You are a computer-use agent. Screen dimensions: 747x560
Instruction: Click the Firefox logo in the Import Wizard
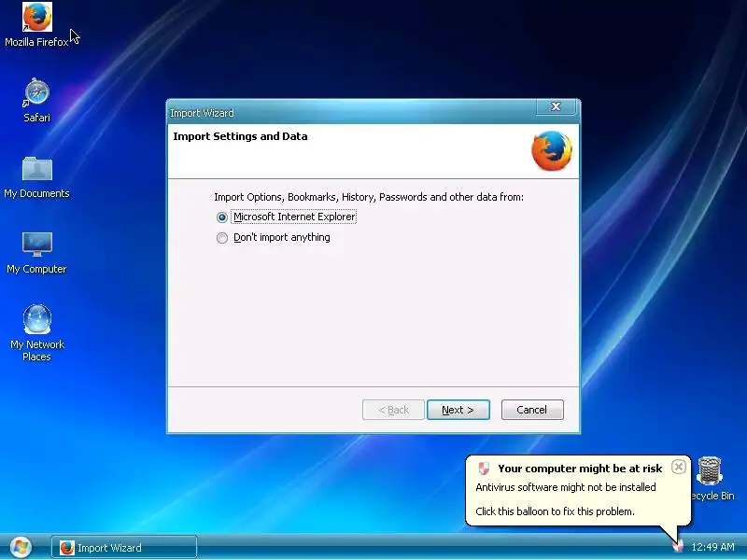tap(552, 151)
